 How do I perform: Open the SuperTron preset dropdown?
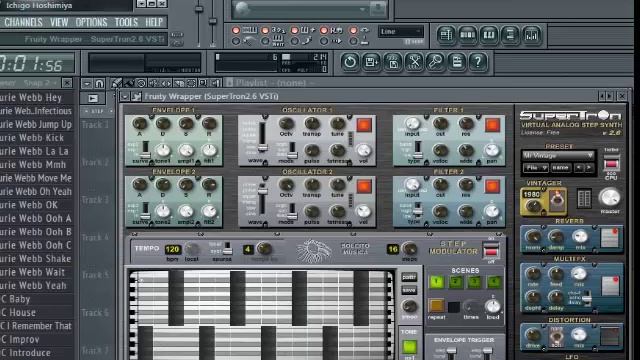coord(558,156)
